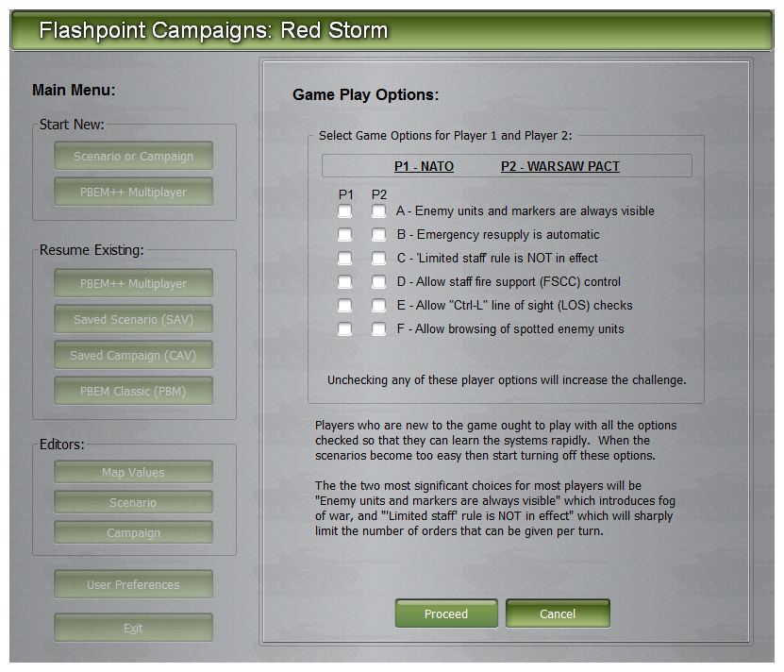Resume PBEM Classic (PBM) game

[x=133, y=391]
